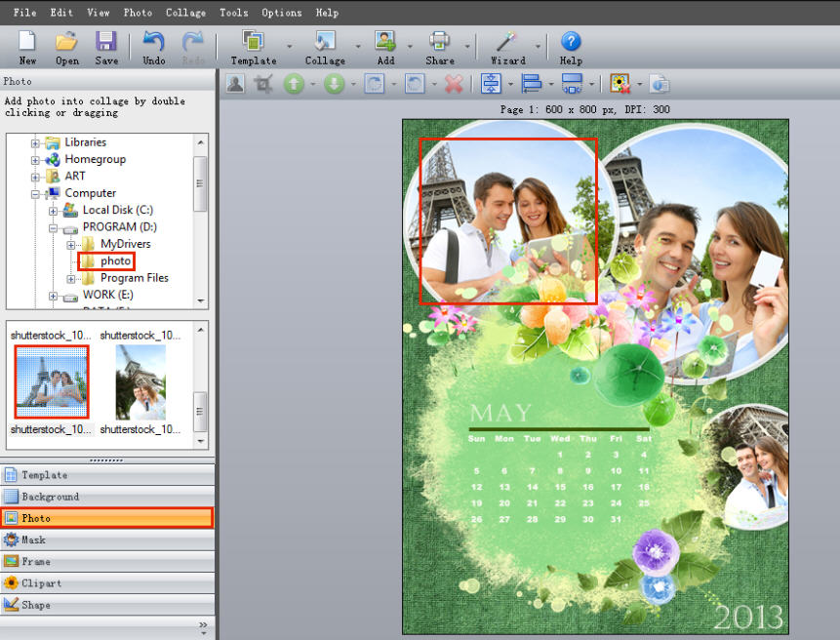Click the Share printer icon
This screenshot has height=640, width=840.
pyautogui.click(x=440, y=42)
